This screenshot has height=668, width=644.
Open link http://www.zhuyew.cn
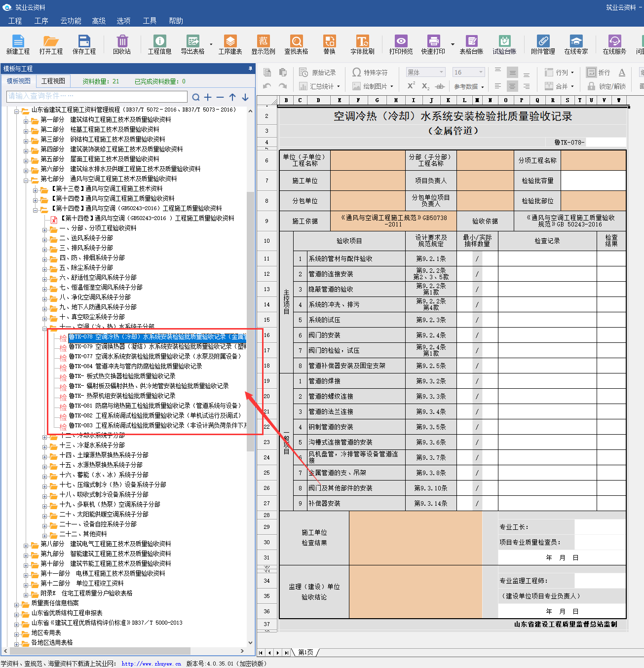tap(151, 664)
